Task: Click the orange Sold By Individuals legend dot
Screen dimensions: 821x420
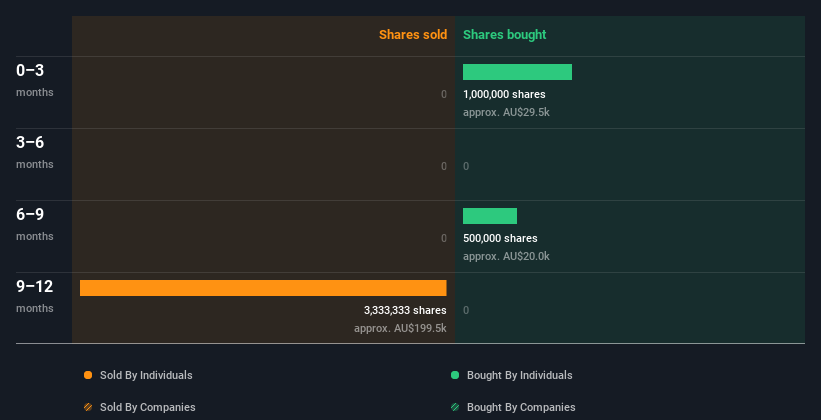Action: [x=88, y=375]
